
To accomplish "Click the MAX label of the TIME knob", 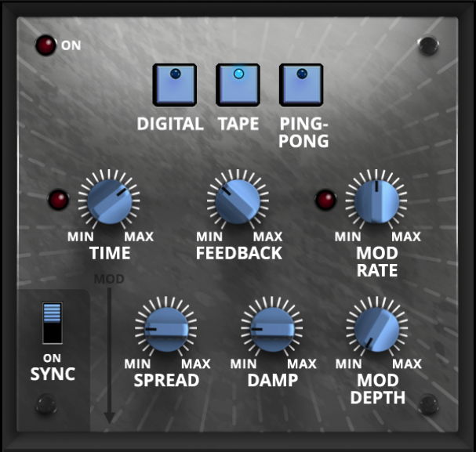I will point(139,237).
